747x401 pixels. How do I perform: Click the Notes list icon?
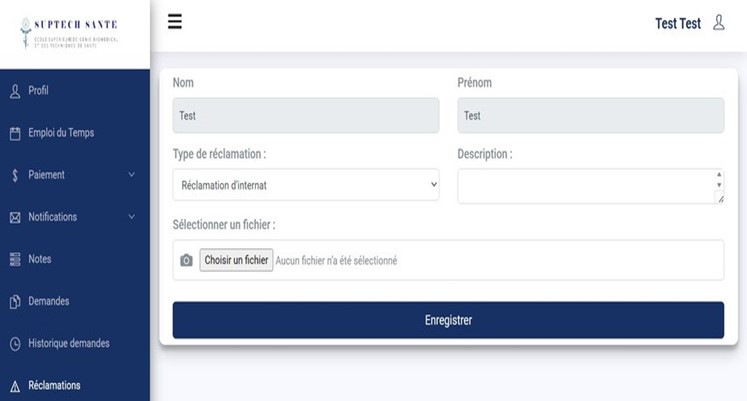point(15,259)
